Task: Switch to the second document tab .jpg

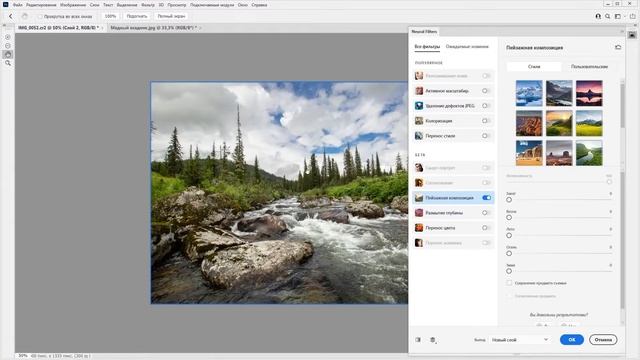Action: [153, 28]
